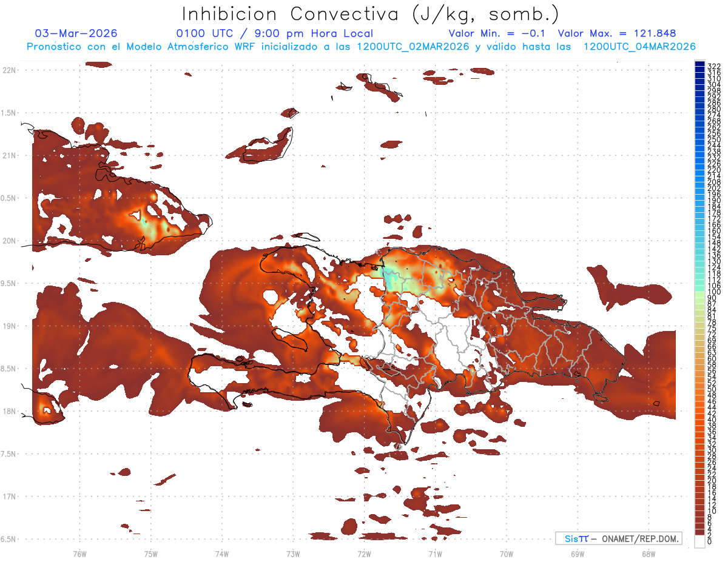Click the 'SisTT - ONAMET/REP.DOM.' credit box

619,538
